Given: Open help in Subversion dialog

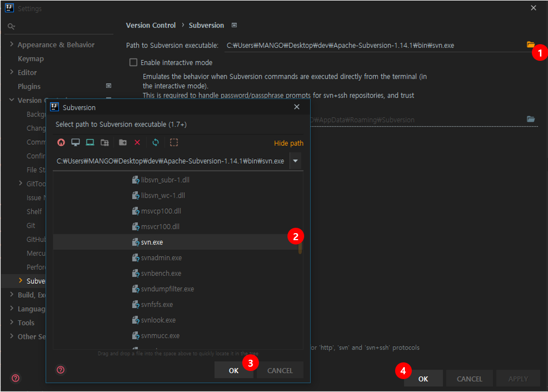Looking at the screenshot, I should pyautogui.click(x=60, y=369).
